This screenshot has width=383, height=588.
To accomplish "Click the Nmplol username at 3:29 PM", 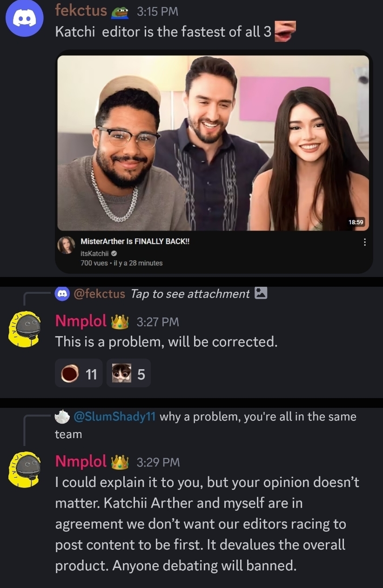I will pyautogui.click(x=81, y=461).
